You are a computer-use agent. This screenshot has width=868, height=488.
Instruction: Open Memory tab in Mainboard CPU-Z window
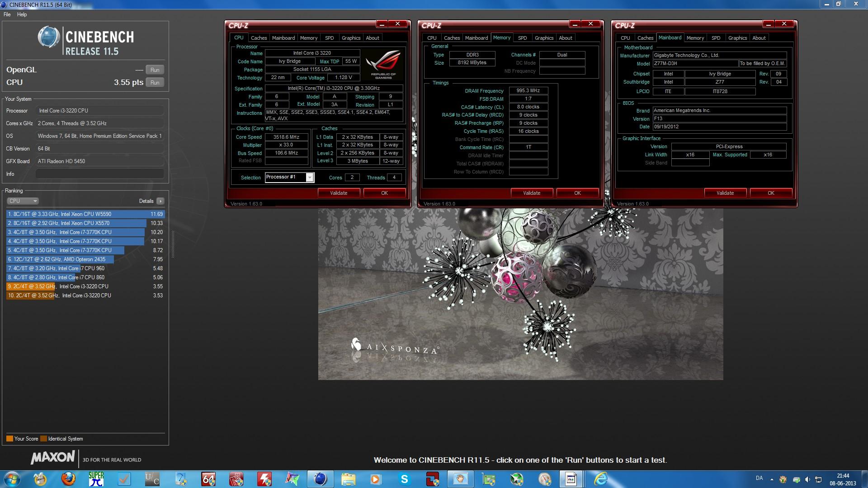695,38
